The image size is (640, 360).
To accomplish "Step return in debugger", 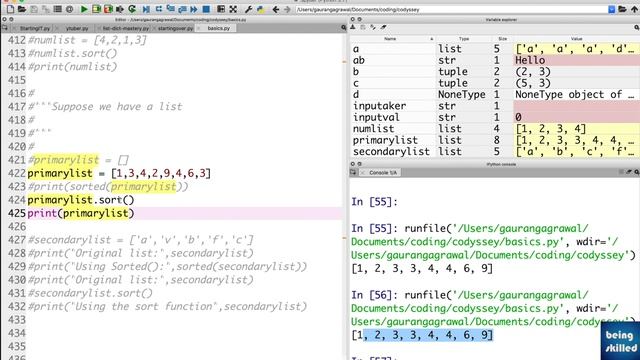I will tap(182, 9).
